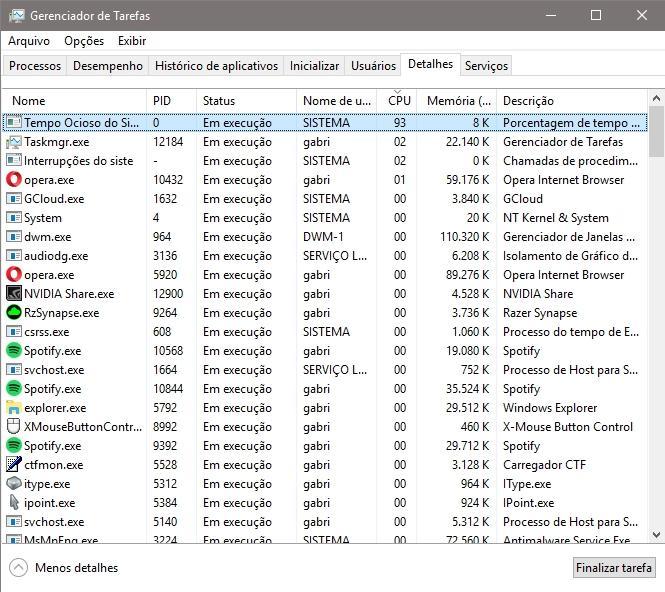Click the audiodg.exe process icon

14,256
